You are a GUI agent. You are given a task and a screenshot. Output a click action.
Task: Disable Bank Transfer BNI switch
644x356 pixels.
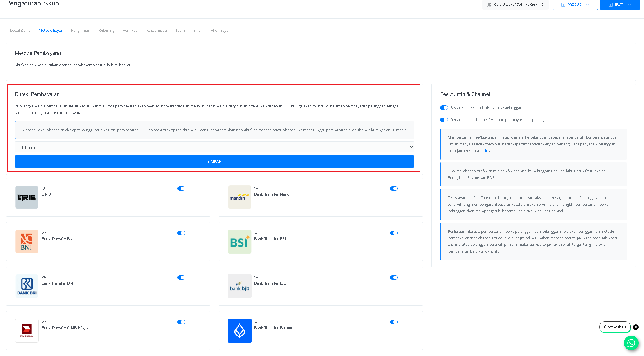(x=181, y=233)
